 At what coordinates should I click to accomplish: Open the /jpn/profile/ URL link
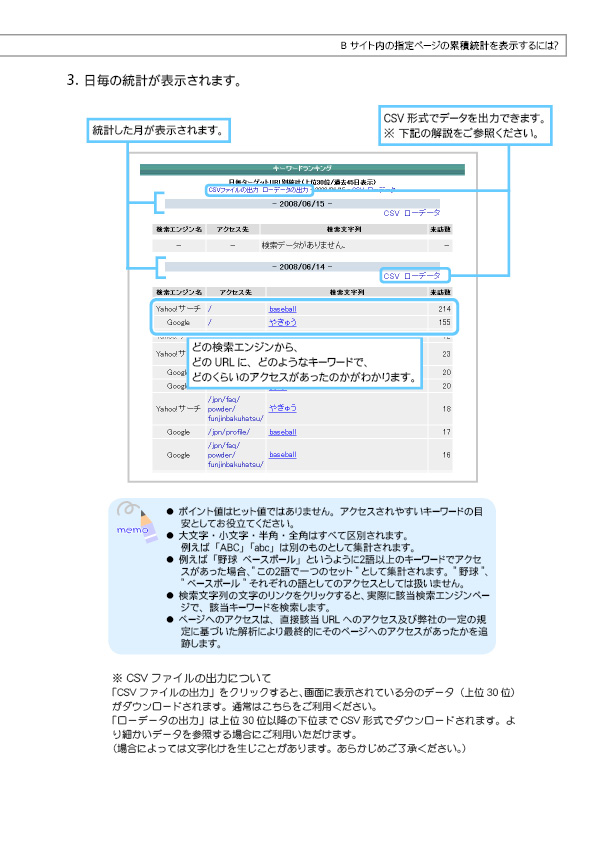tap(229, 432)
